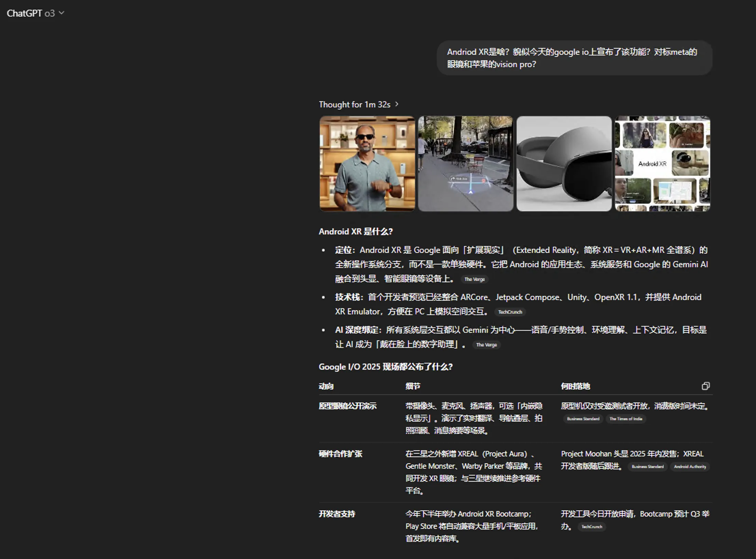Open thumbnail of man wearing sunglasses

[367, 164]
